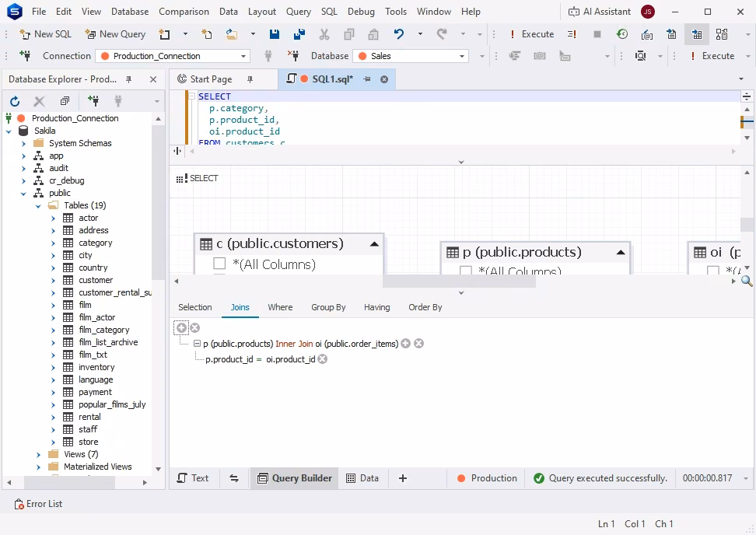The width and height of the screenshot is (756, 535).
Task: Open the execution history clock icon
Action: click(x=622, y=34)
